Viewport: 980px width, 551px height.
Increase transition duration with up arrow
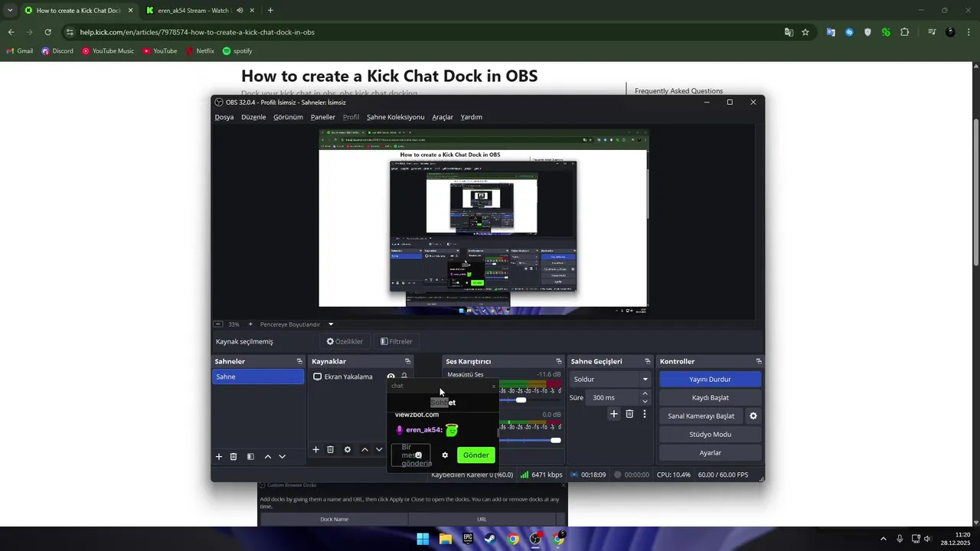645,394
